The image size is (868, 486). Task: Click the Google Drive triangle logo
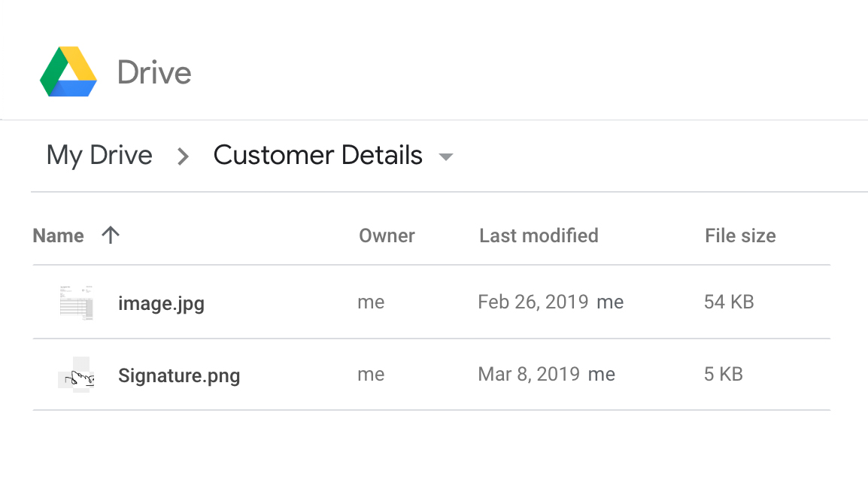[x=68, y=72]
